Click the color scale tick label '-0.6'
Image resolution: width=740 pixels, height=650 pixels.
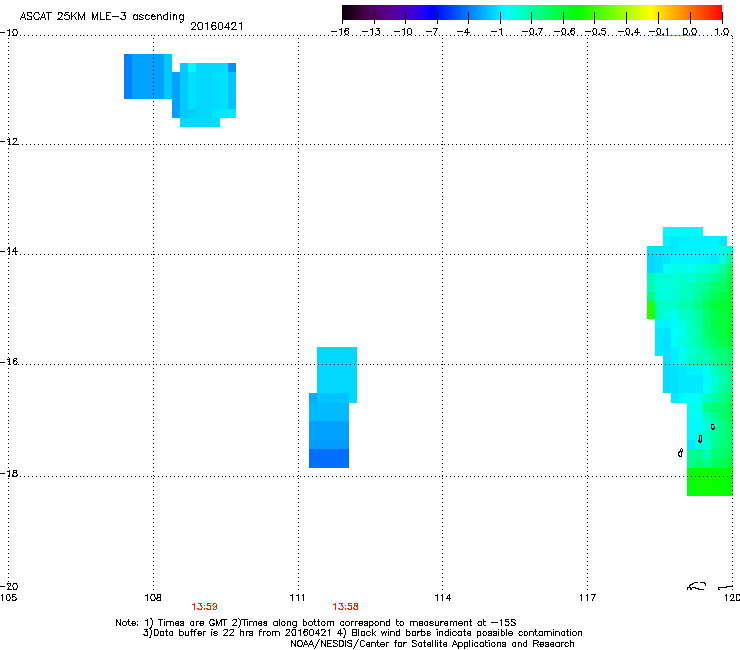point(564,32)
